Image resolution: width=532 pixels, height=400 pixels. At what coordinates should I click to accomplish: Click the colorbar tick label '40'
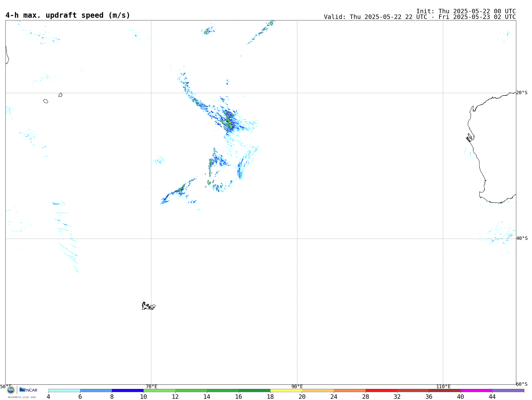click(461, 397)
